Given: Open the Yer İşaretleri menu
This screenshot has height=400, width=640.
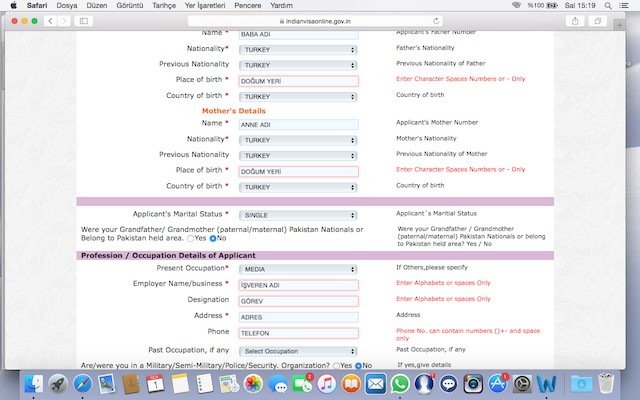Looking at the screenshot, I should (x=205, y=5).
